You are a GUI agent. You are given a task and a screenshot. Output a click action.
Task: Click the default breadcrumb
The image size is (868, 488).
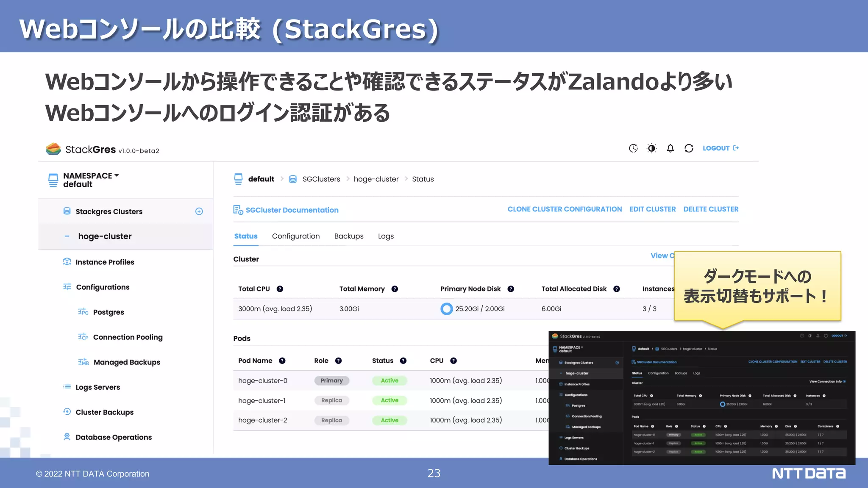(x=261, y=179)
